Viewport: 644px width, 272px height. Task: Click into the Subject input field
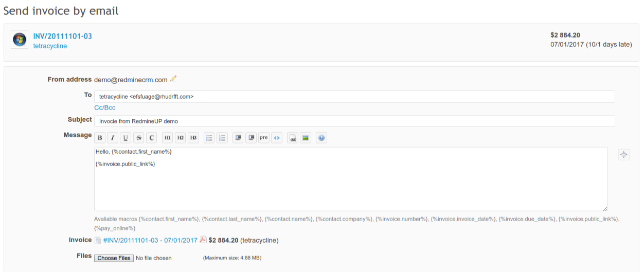tap(354, 121)
